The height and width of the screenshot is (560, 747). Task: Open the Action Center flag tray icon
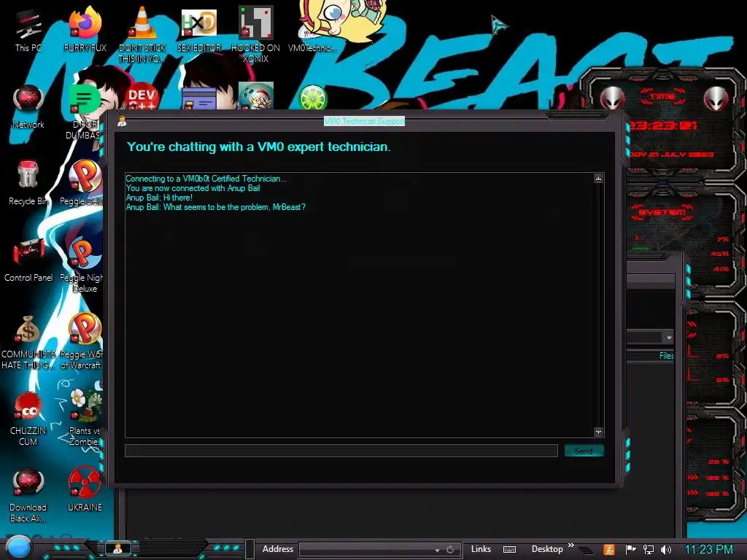point(631,550)
